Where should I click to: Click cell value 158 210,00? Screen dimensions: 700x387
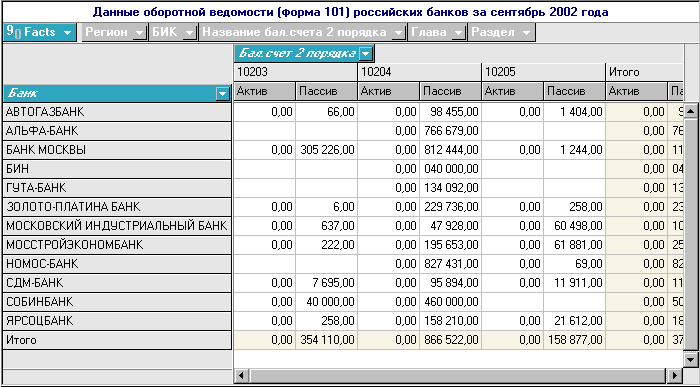[x=450, y=320]
